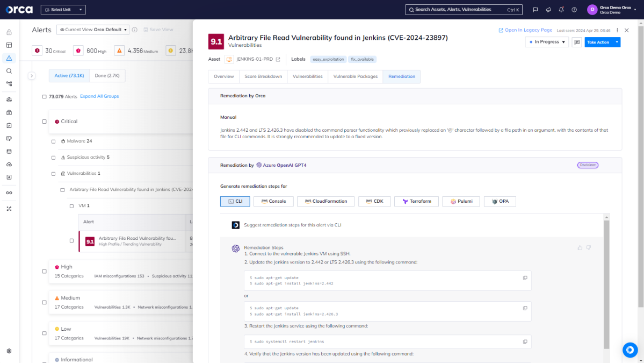This screenshot has height=363, width=644.
Task: Open the search magnifier icon in sidebar
Action: coord(9,71)
